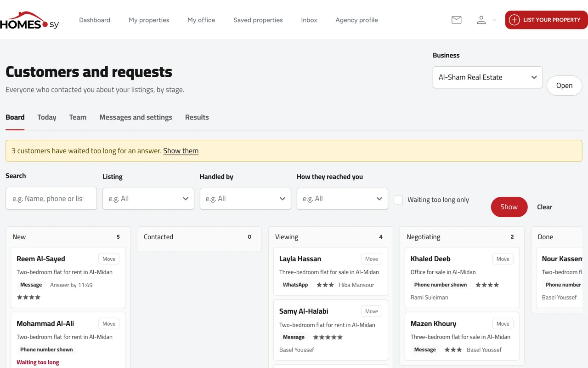
Task: Open the Business dropdown showing Al-Sham Real Estate
Action: [487, 77]
